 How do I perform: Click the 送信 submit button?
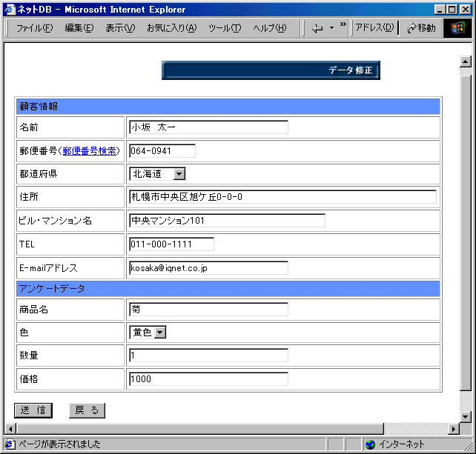click(x=33, y=410)
